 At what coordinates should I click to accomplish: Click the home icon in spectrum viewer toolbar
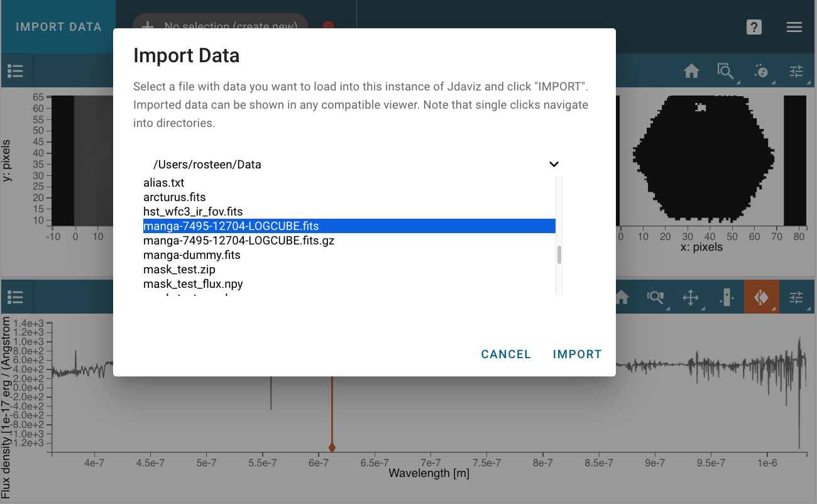[x=622, y=297]
